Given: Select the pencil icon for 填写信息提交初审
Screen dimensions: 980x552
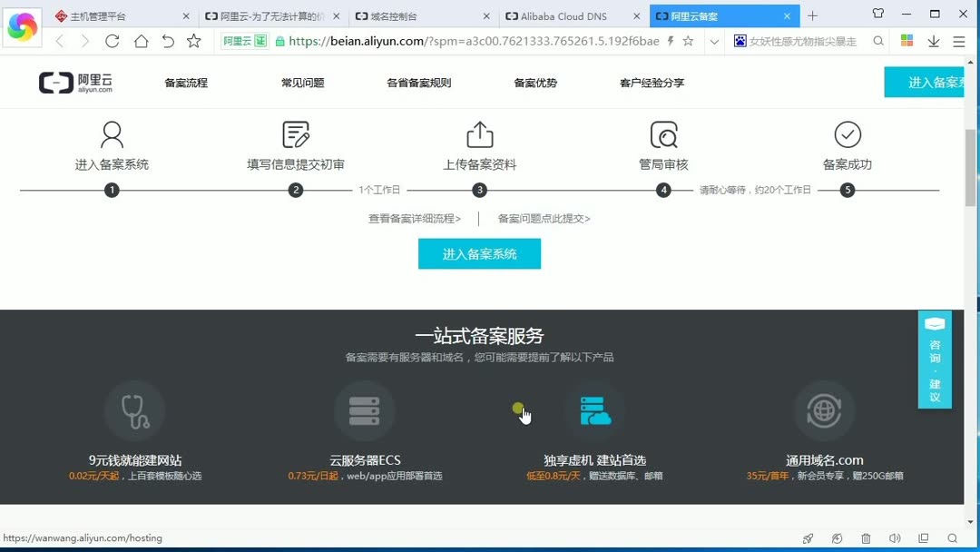Looking at the screenshot, I should (296, 134).
